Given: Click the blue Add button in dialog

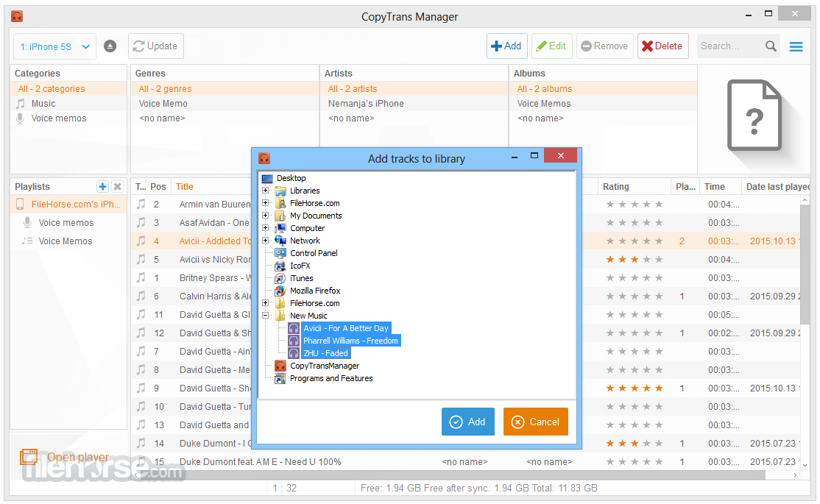Looking at the screenshot, I should click(468, 422).
